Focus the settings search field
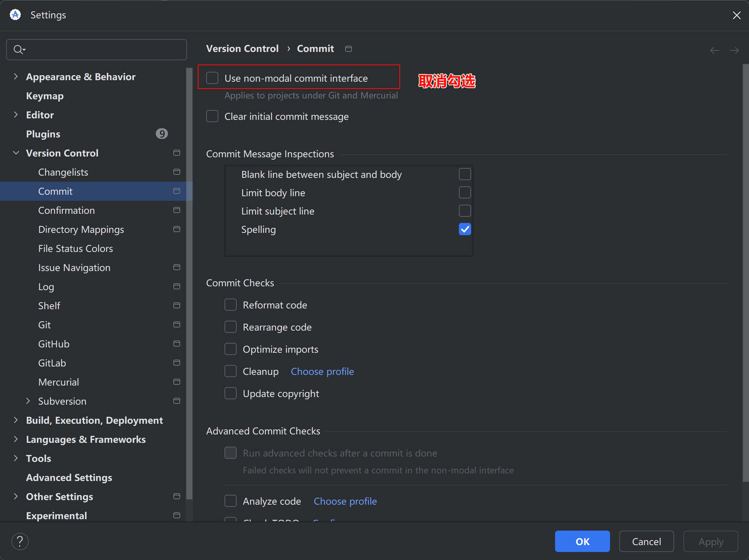 point(103,50)
